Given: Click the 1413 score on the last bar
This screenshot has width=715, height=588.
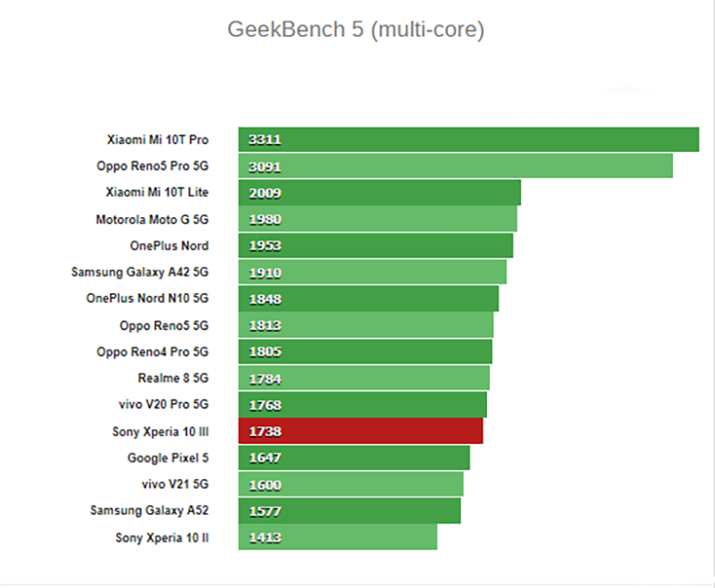Looking at the screenshot, I should pos(265,538).
